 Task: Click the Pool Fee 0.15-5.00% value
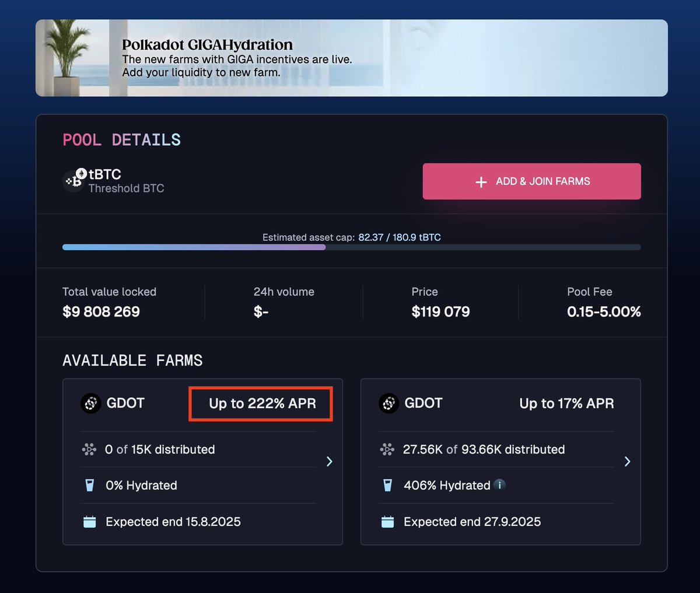click(604, 312)
